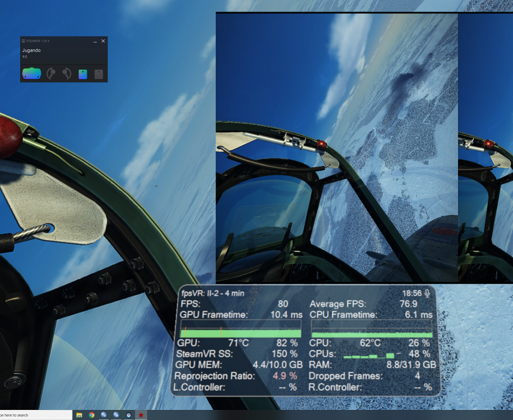513x420 pixels.
Task: Open the SteamVR hamburger menu
Action: click(23, 41)
